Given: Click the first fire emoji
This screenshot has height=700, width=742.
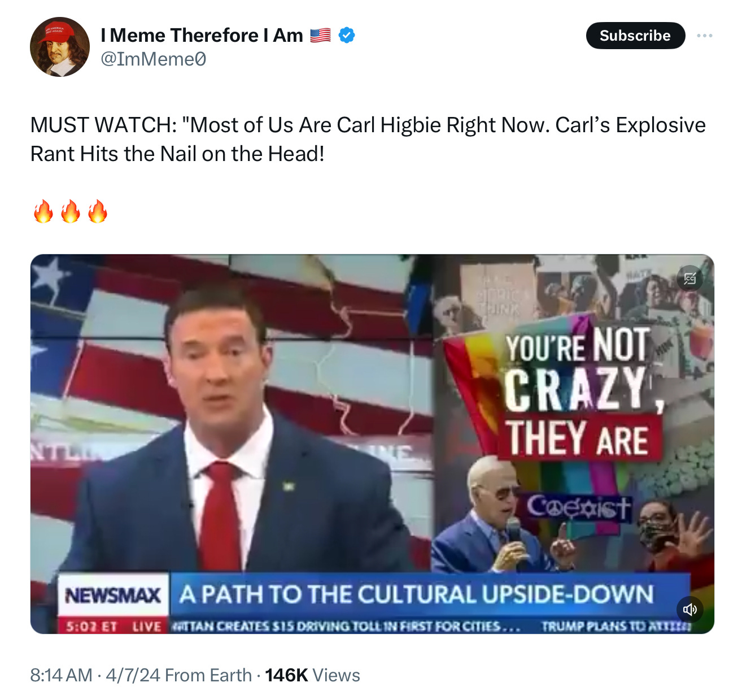Looking at the screenshot, I should click(x=43, y=211).
